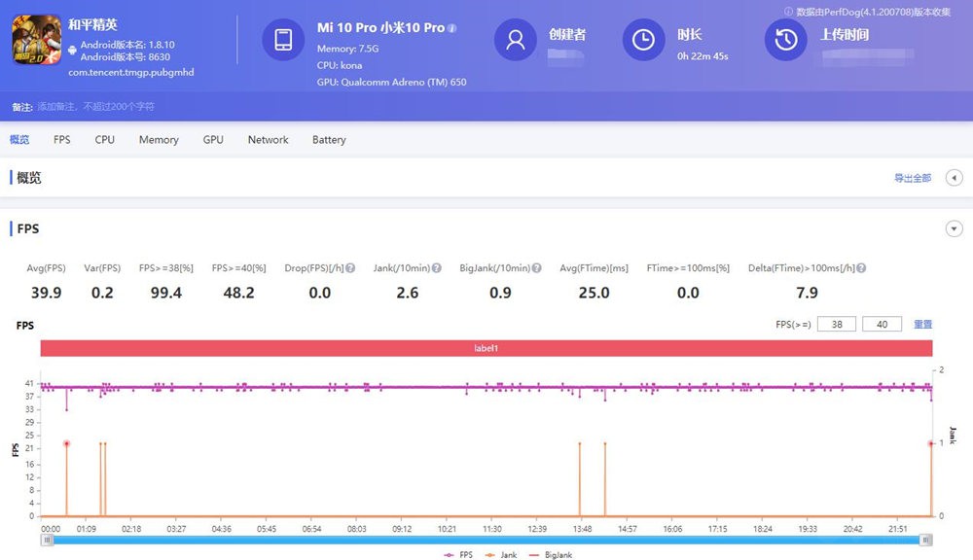Image resolution: width=973 pixels, height=560 pixels.
Task: Click the Android版本名: 1.8.10 text
Action: tap(127, 45)
